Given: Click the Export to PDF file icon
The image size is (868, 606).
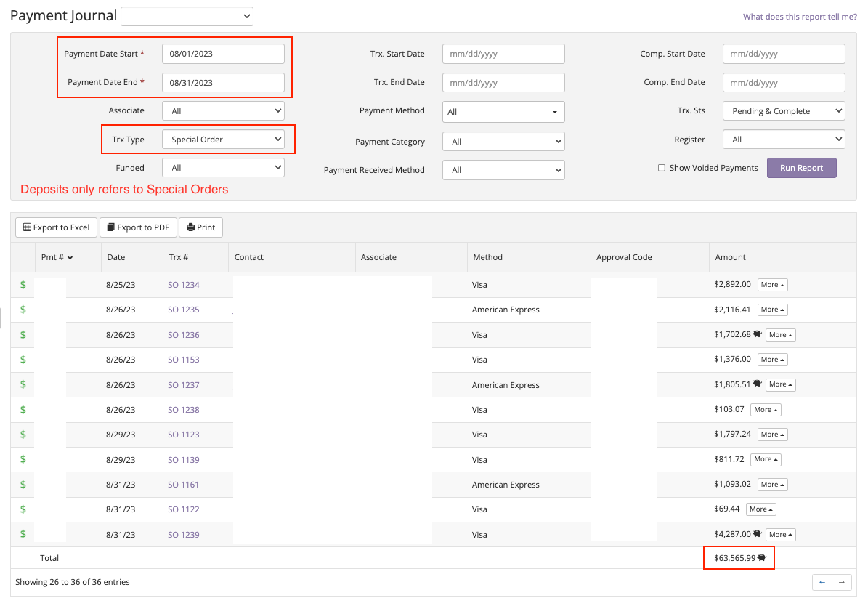Looking at the screenshot, I should pyautogui.click(x=111, y=227).
